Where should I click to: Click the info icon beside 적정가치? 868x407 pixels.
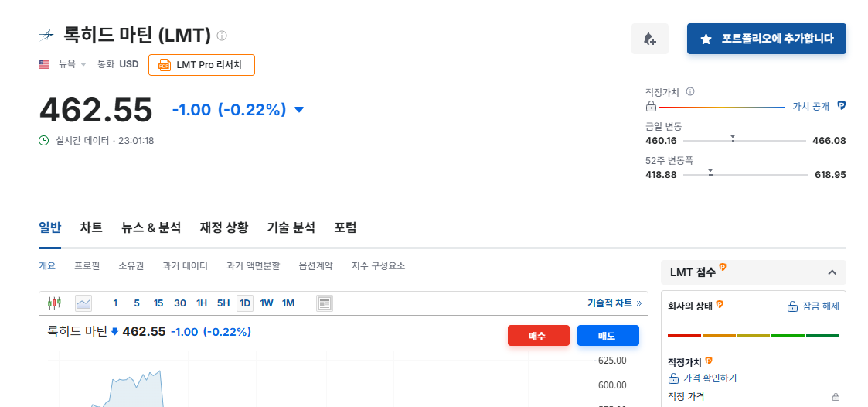[x=690, y=91]
